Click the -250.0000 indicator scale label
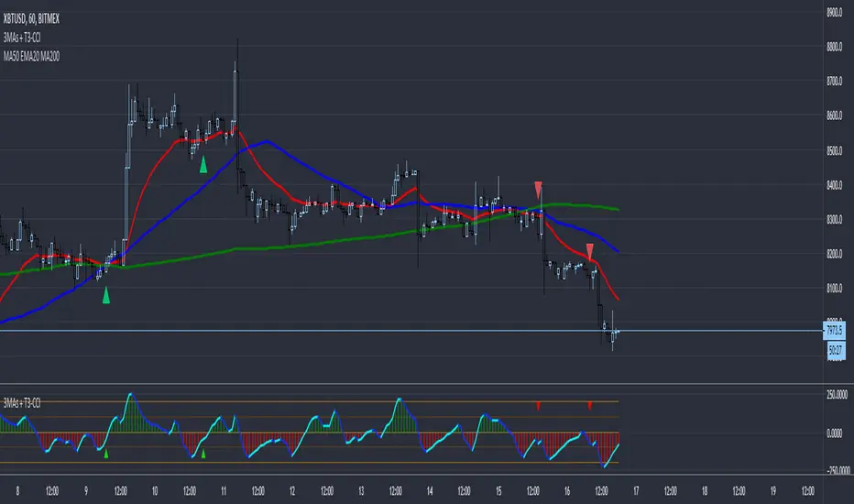Image resolution: width=854 pixels, height=504 pixels. [837, 470]
